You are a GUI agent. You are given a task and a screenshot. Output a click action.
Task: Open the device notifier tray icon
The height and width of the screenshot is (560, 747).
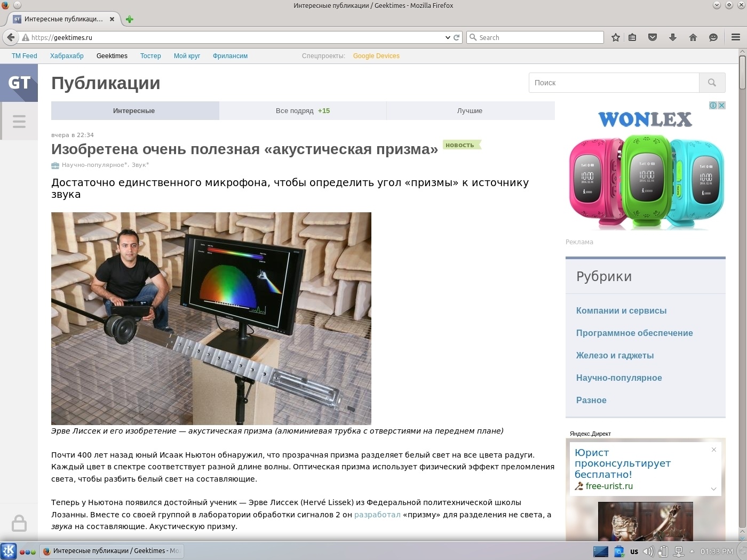[x=664, y=551]
